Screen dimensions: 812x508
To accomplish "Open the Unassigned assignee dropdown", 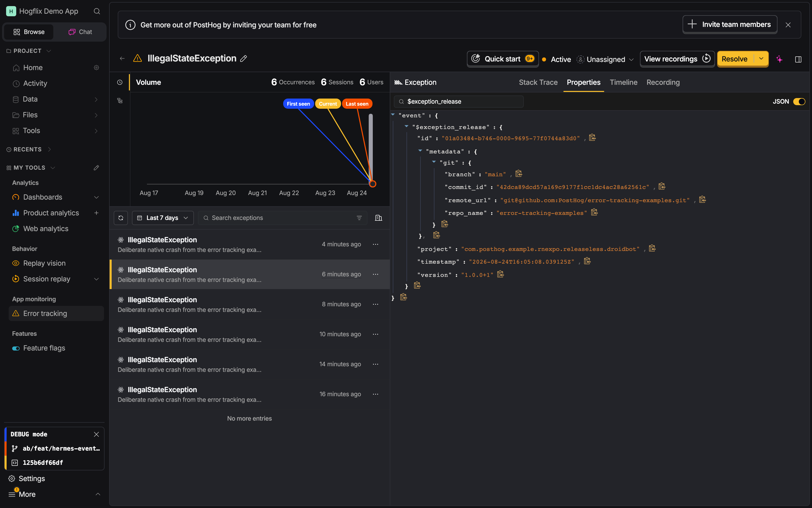I will pyautogui.click(x=605, y=59).
